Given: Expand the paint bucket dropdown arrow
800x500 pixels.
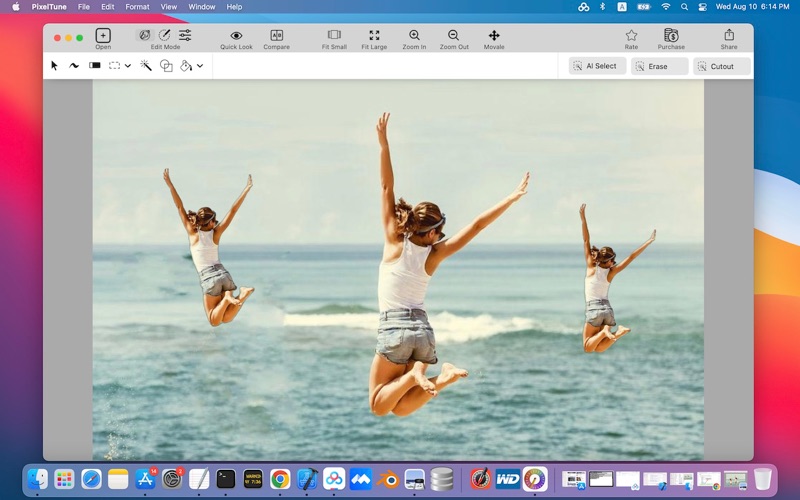Looking at the screenshot, I should click(x=200, y=66).
